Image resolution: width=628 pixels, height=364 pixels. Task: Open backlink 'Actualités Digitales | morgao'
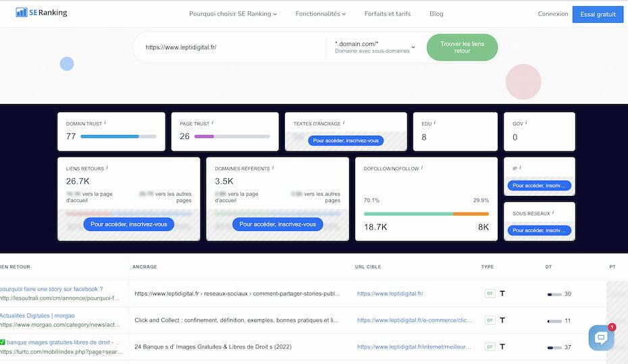click(x=37, y=315)
